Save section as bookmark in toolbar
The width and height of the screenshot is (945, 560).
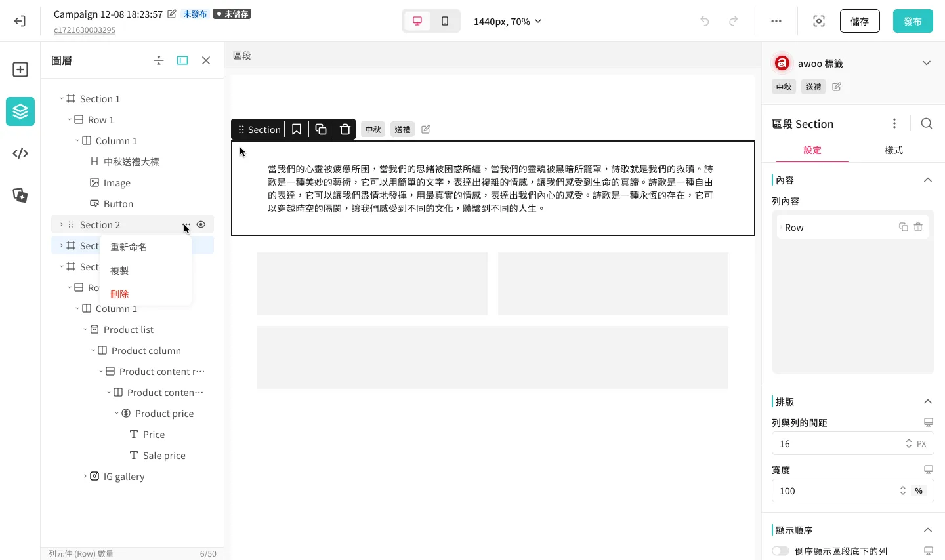point(297,129)
